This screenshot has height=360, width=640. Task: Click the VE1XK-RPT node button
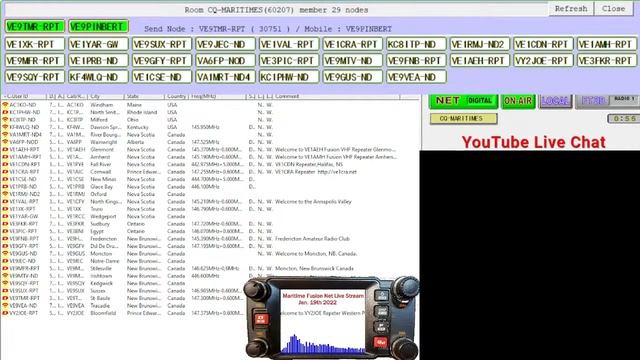[35, 44]
